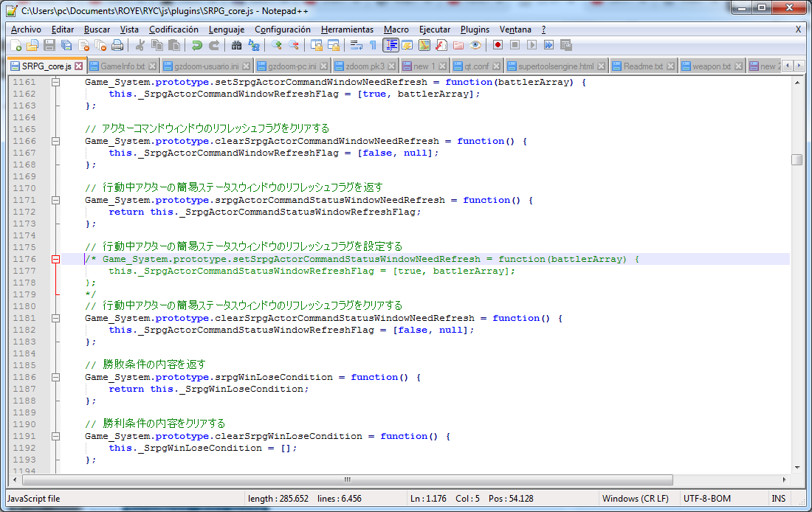Copy selection using toolbar icon
The image size is (812, 512).
coord(157,46)
